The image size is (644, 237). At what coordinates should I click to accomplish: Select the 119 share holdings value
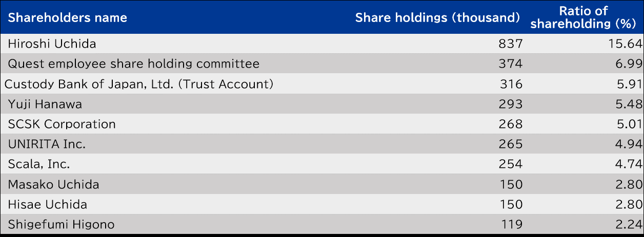pyautogui.click(x=511, y=225)
